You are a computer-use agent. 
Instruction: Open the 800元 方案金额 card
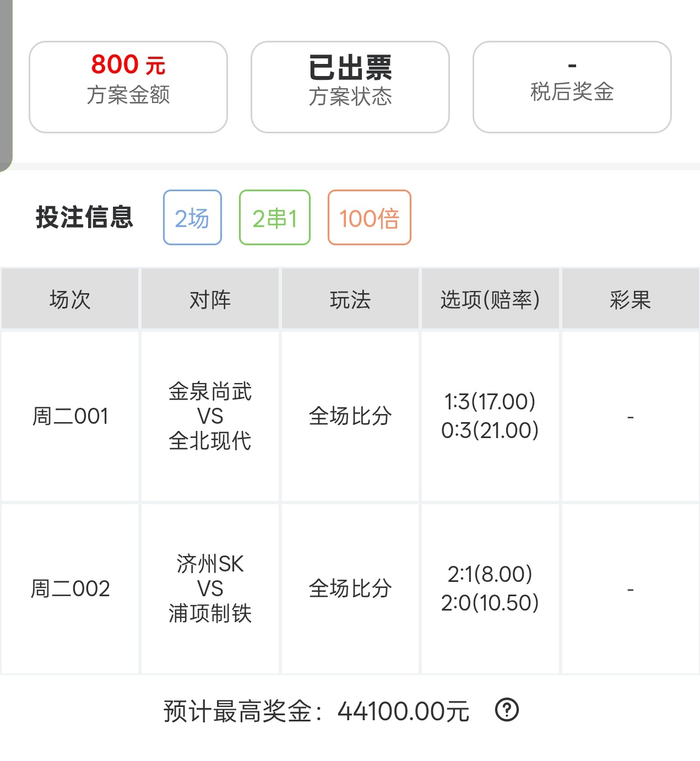128,87
